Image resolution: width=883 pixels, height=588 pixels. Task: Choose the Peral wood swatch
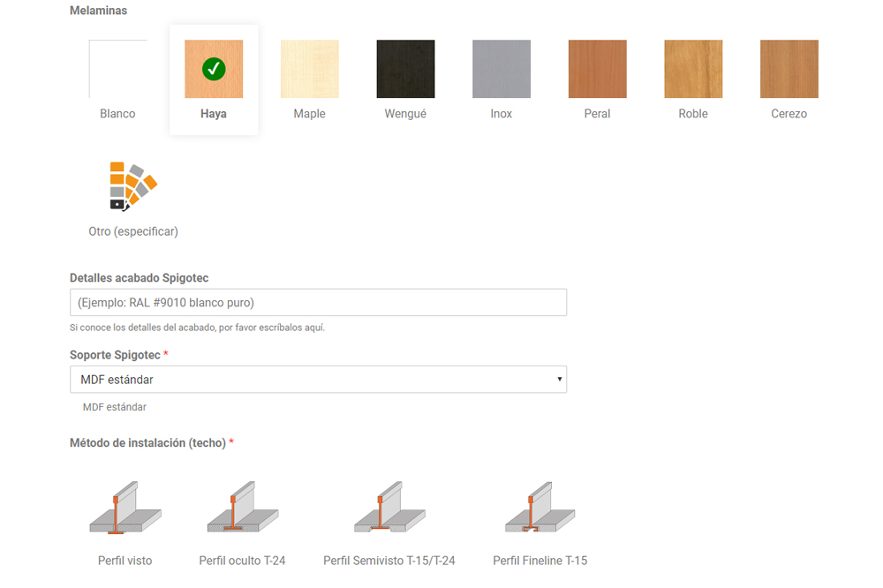597,69
